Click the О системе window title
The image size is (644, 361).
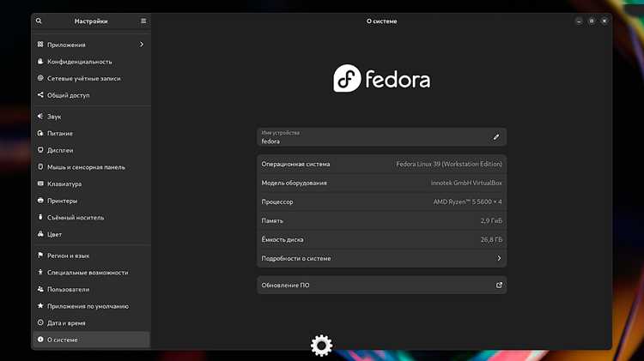[x=381, y=21]
